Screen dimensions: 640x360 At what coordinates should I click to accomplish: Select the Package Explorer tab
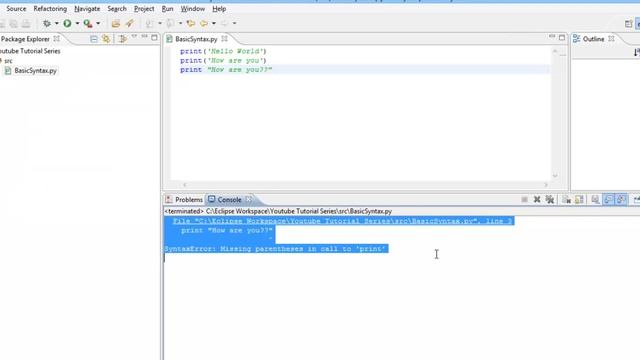click(x=25, y=39)
